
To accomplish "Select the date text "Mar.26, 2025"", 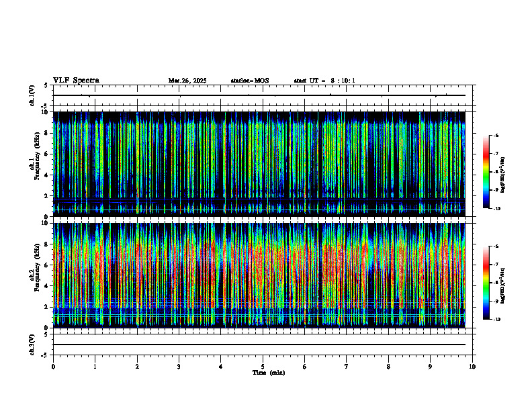I will tap(187, 81).
